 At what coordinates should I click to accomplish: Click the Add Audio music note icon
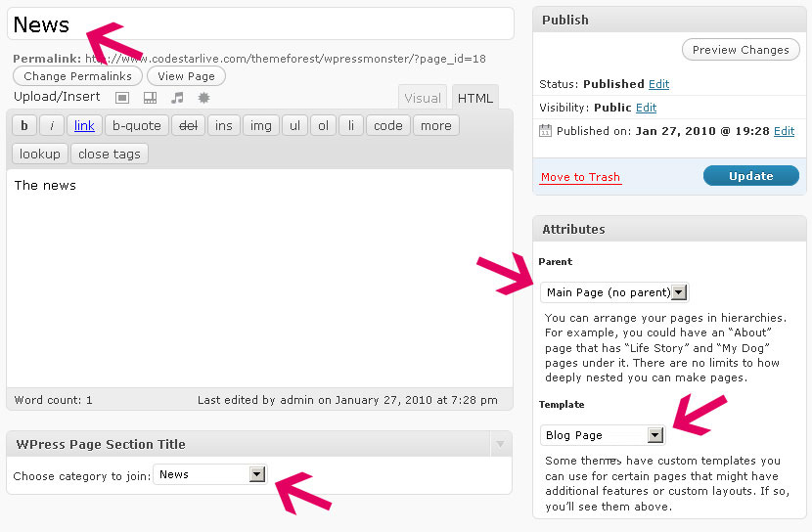pyautogui.click(x=177, y=98)
